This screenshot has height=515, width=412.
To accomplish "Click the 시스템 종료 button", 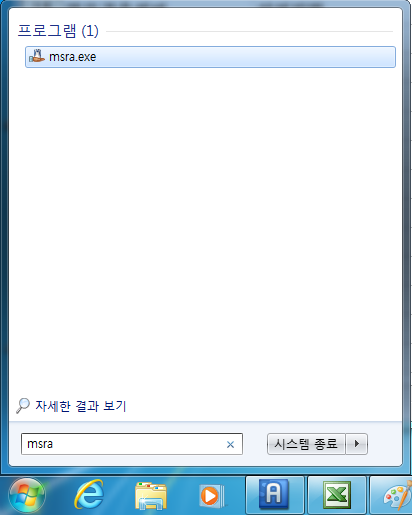I will [x=306, y=444].
